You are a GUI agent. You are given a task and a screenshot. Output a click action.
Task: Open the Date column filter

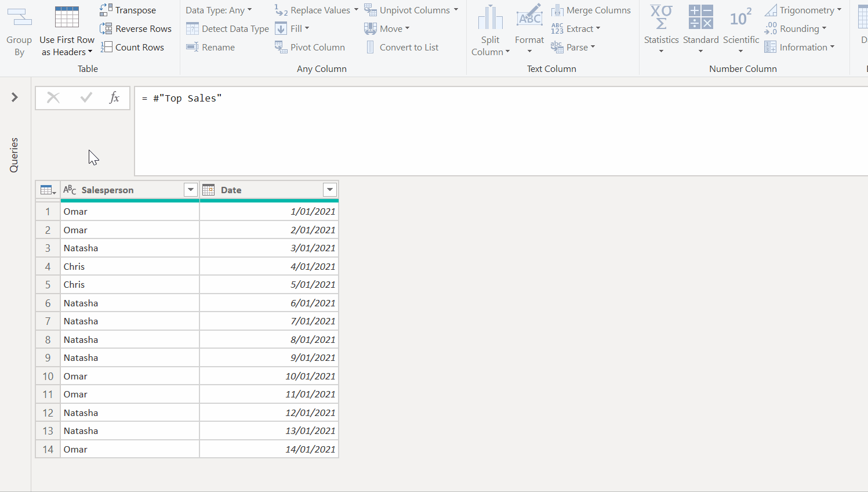329,190
